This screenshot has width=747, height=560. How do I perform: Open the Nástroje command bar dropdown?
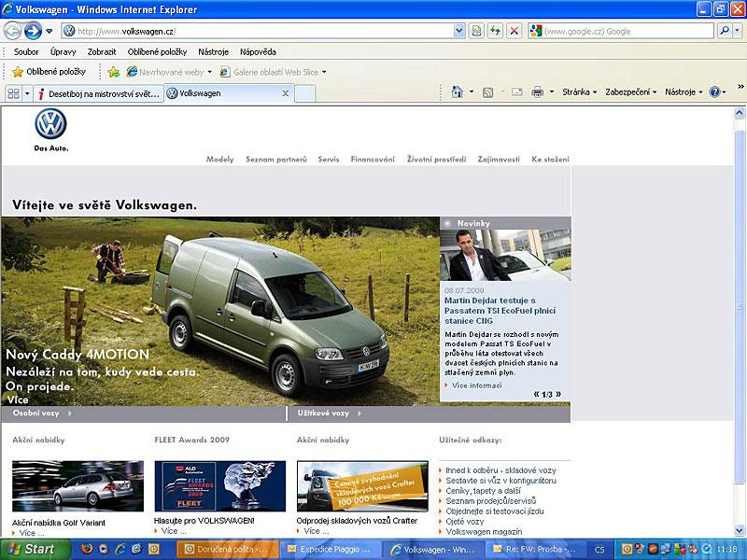click(x=684, y=91)
